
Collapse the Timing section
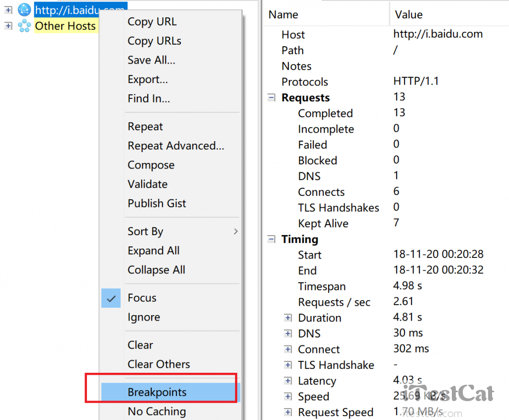271,239
